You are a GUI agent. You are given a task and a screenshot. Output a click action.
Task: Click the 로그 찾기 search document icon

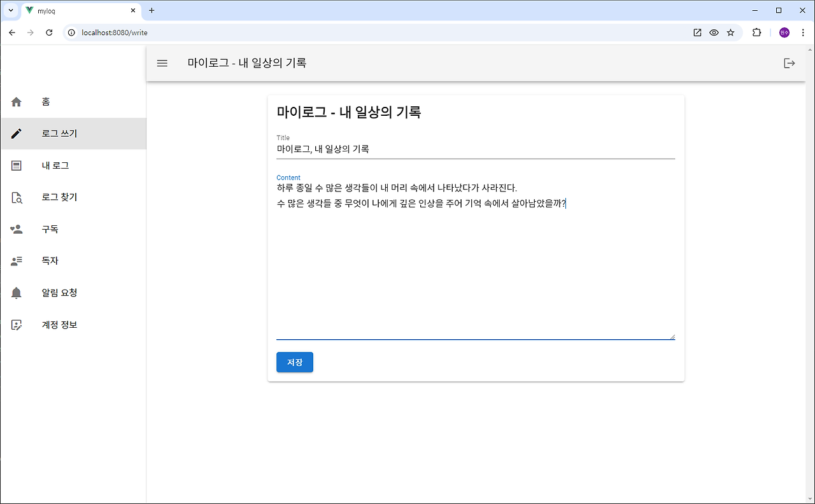pos(17,197)
